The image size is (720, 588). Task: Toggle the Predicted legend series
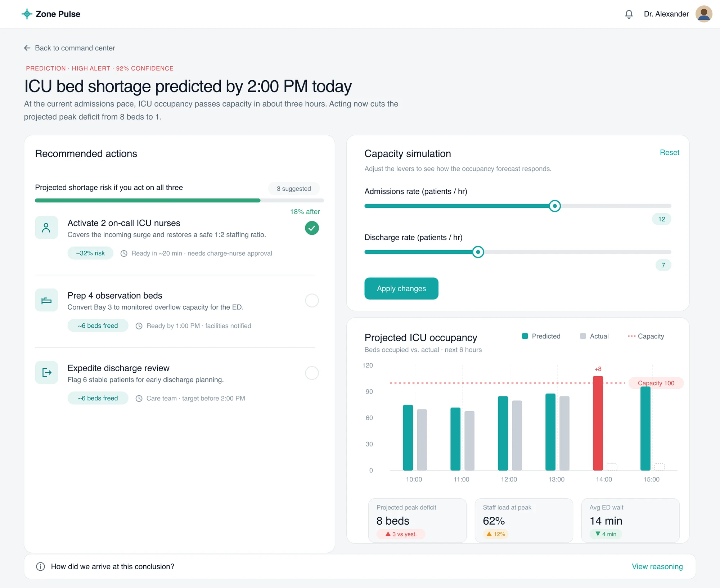point(541,336)
